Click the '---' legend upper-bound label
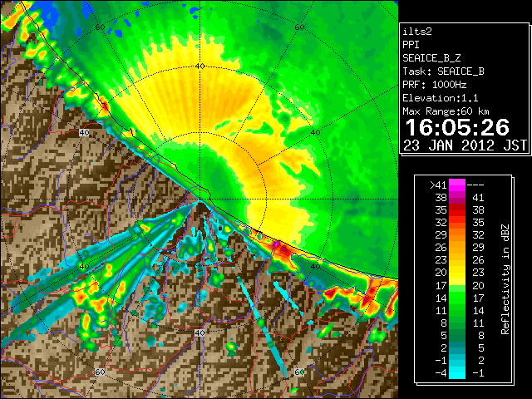 click(x=475, y=185)
